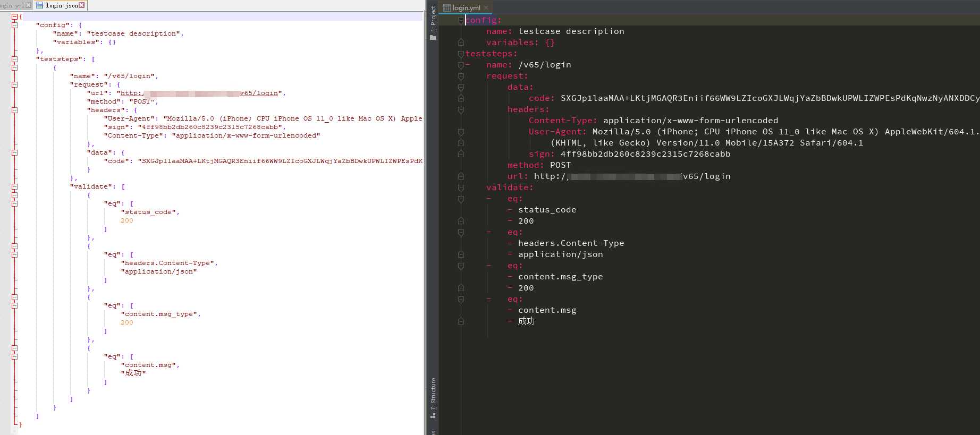The image size is (980, 435).
Task: Collapse the "validate" fold in login.json
Action: (14, 186)
